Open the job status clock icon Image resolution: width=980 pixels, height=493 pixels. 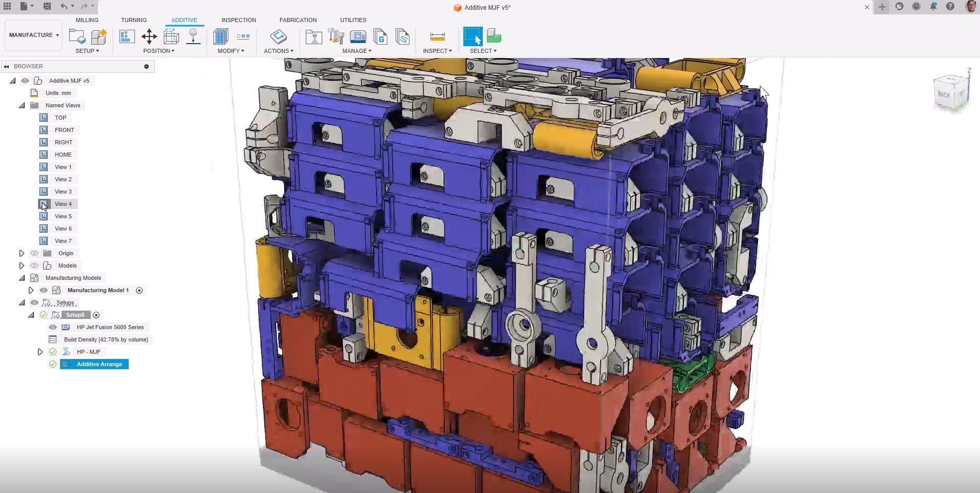click(916, 7)
